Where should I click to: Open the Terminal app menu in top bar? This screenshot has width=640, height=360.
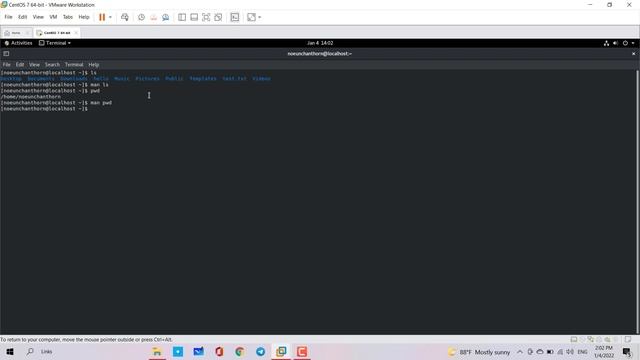55,43
